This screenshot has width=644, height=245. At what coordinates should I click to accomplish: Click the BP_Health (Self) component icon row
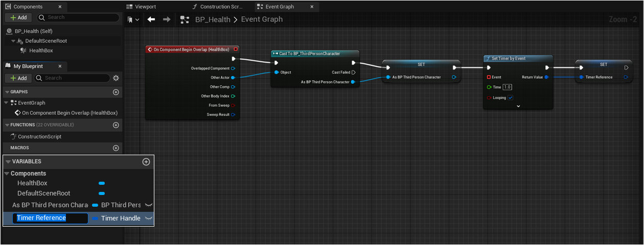point(61,31)
